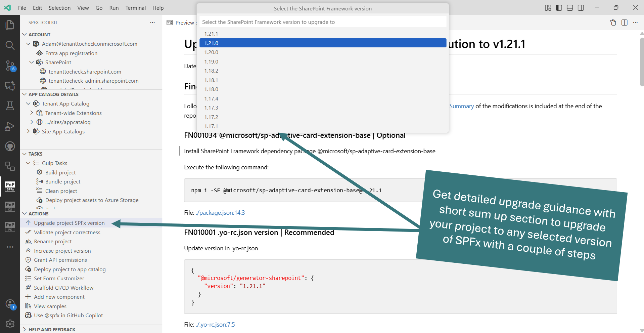644x333 pixels.
Task: Click the SPFx version search input field
Action: (x=323, y=22)
